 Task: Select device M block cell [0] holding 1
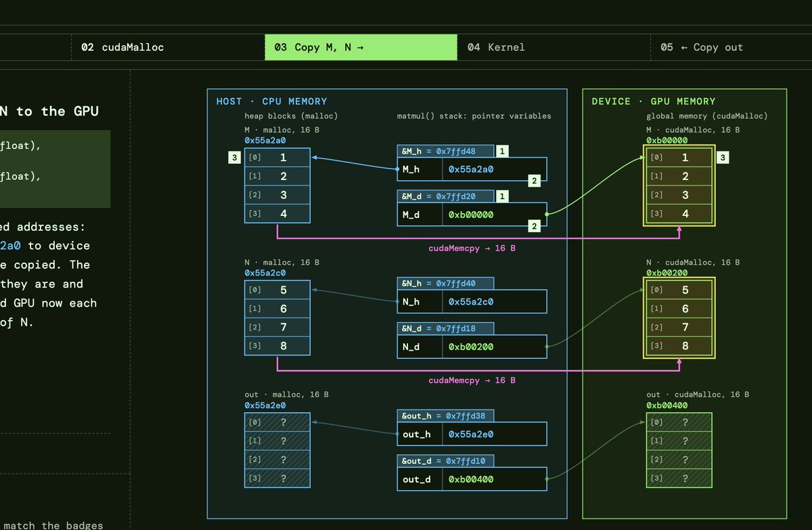click(x=679, y=158)
